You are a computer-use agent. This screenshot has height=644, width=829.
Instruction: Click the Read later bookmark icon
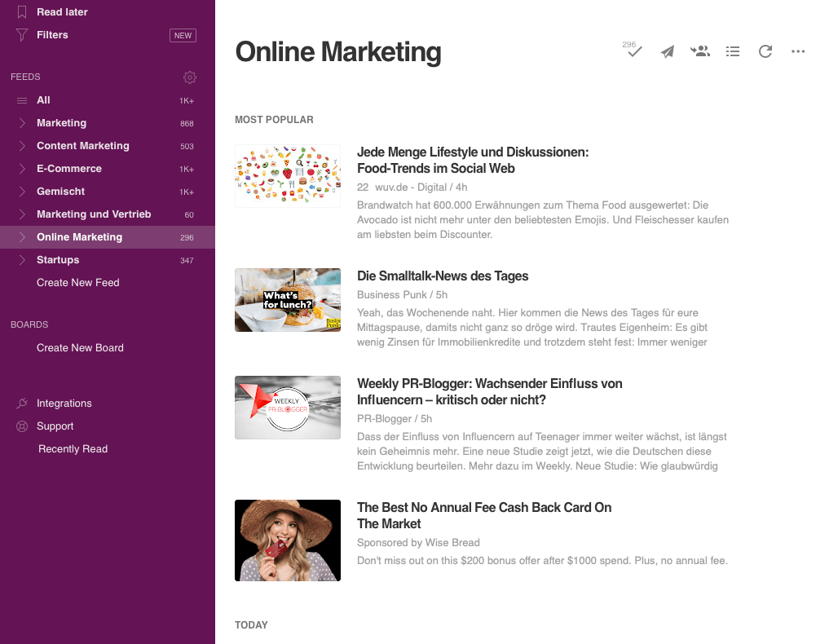pyautogui.click(x=22, y=11)
